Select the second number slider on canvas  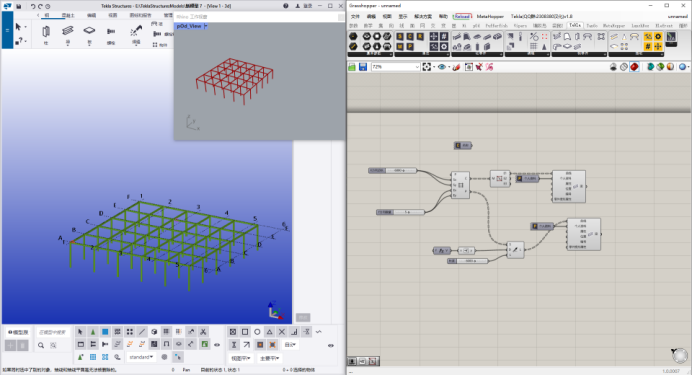(400, 212)
